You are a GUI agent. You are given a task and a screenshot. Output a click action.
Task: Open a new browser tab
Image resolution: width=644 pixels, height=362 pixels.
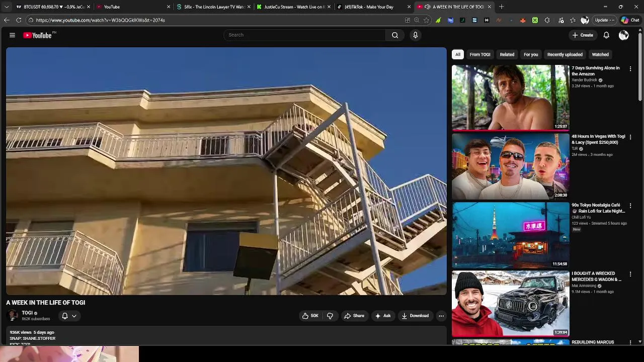click(x=502, y=7)
